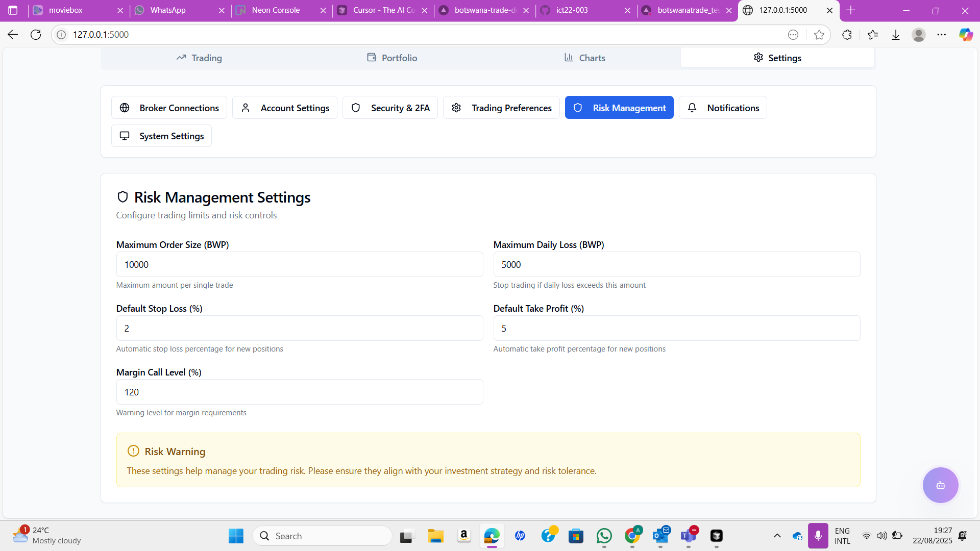This screenshot has width=980, height=551.
Task: Open browser Extensions puzzle icon
Action: click(x=847, y=35)
